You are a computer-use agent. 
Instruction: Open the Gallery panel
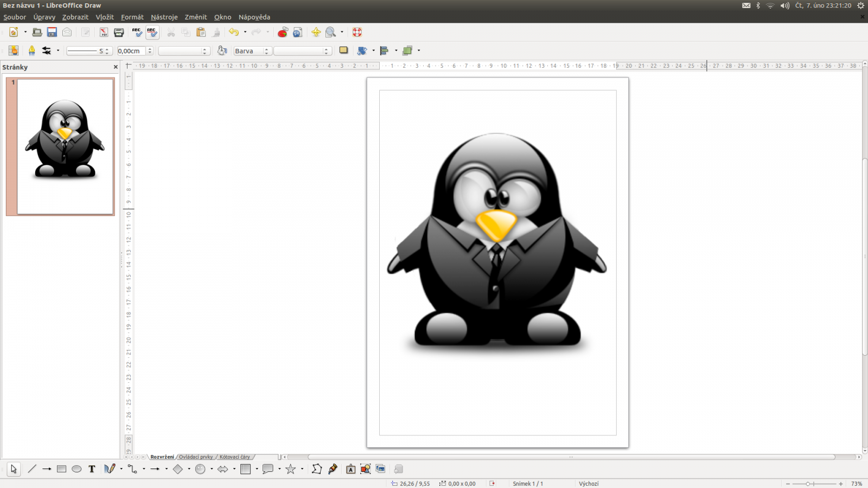point(380,469)
